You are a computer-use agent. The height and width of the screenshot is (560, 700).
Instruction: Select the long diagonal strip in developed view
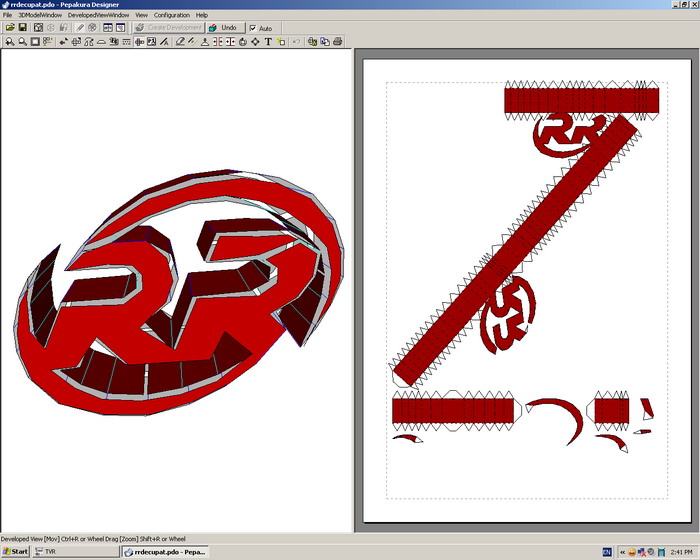(516, 250)
